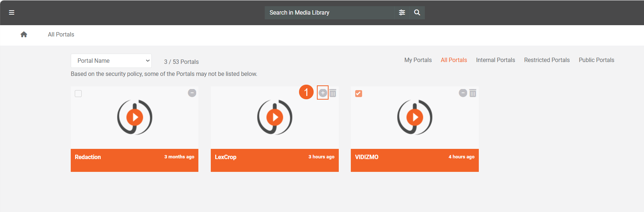Switch to My Portals tab
The image size is (644, 212).
coord(418,60)
